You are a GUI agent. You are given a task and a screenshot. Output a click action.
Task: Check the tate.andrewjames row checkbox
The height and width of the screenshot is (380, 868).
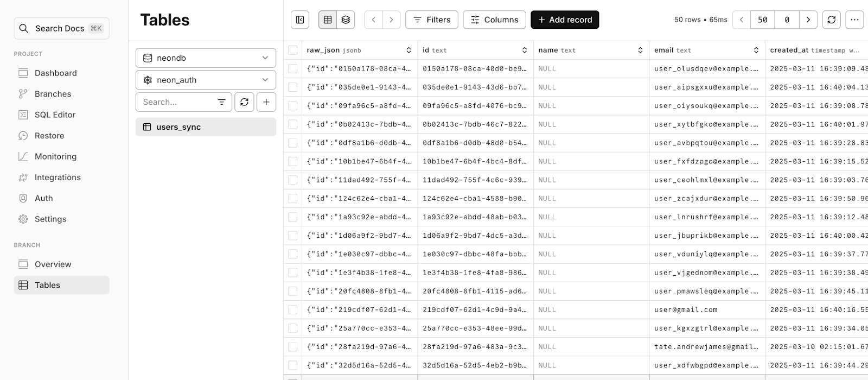pos(293,346)
